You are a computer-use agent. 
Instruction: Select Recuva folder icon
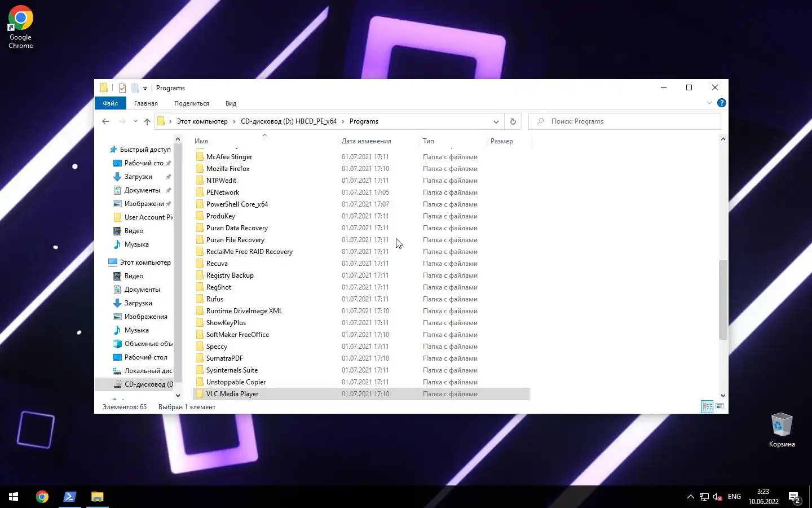pyautogui.click(x=200, y=264)
